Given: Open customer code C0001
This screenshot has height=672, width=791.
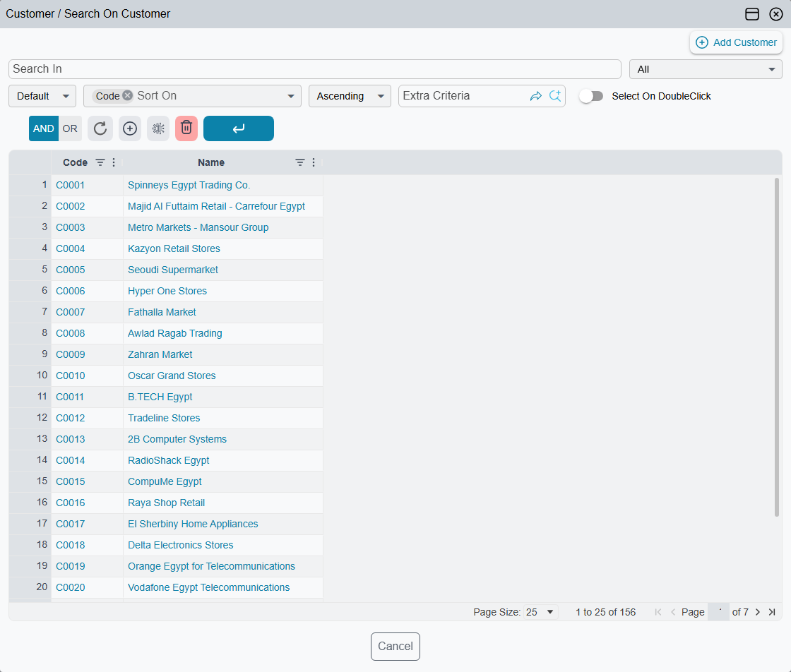Looking at the screenshot, I should point(70,185).
